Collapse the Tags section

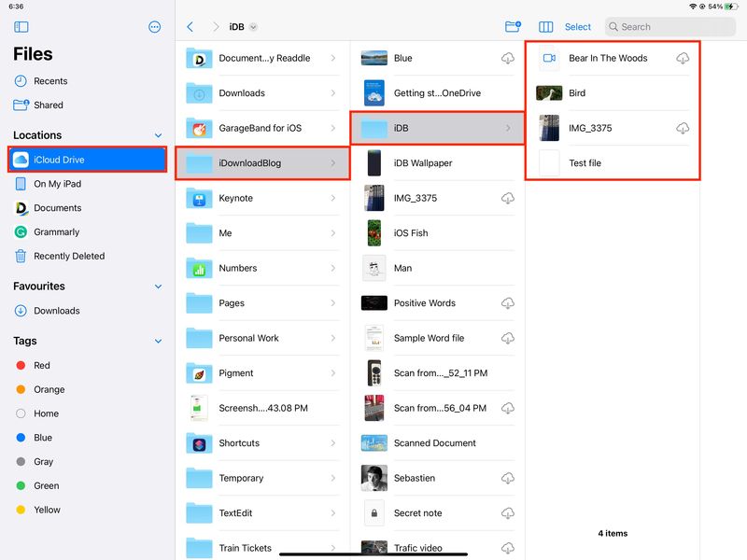click(158, 341)
